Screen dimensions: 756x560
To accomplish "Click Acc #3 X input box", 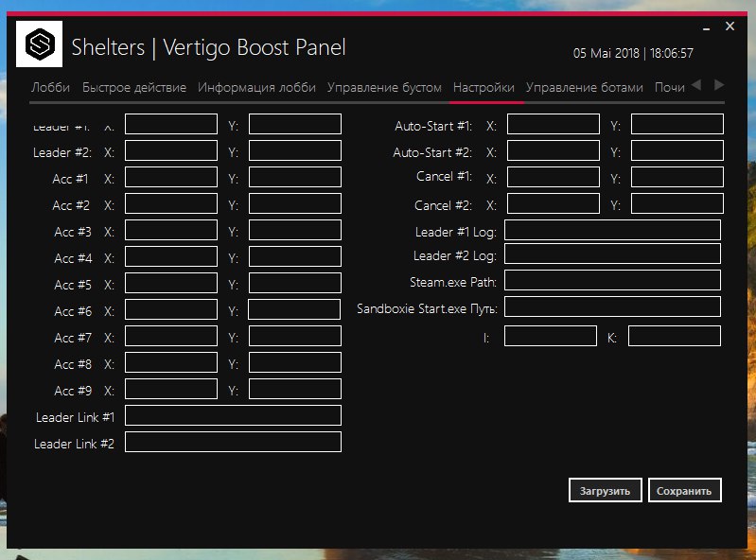I will tap(171, 231).
